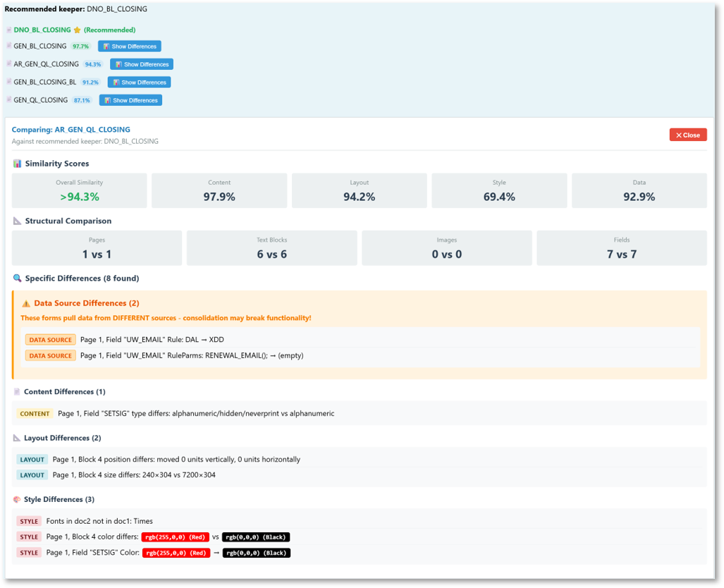
Task: Click the red color swatch for Block 4
Action: 175,537
